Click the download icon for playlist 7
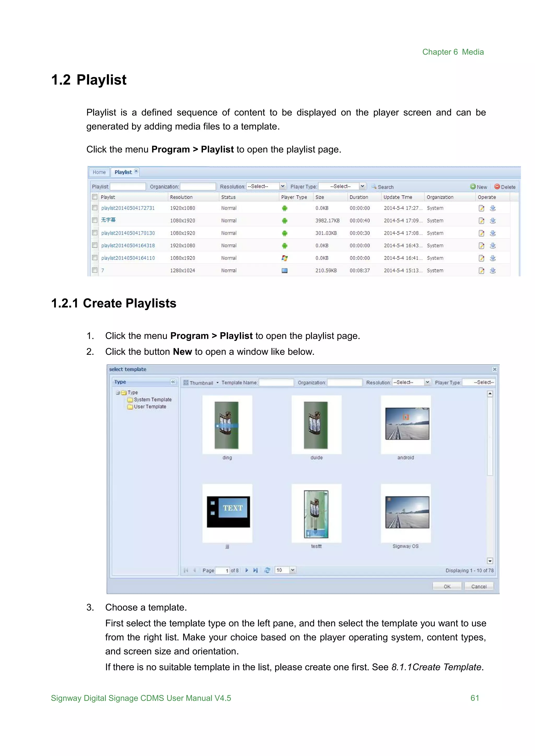This screenshot has height=756, width=535. 493,271
